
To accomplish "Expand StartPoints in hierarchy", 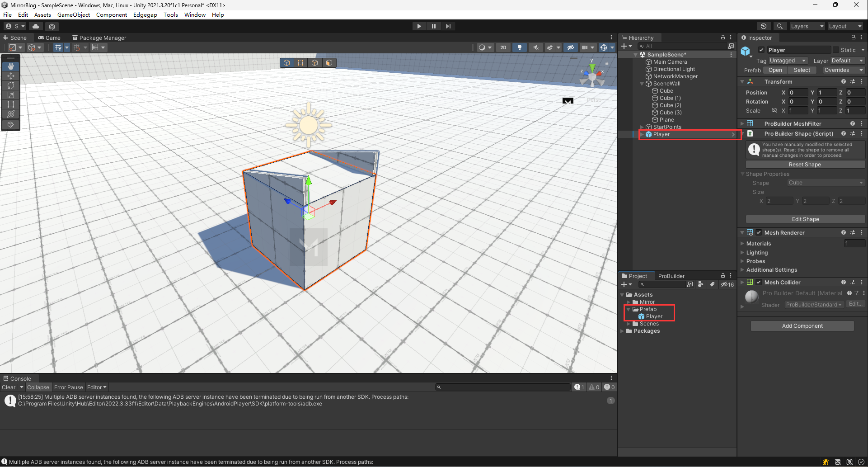I will point(642,127).
